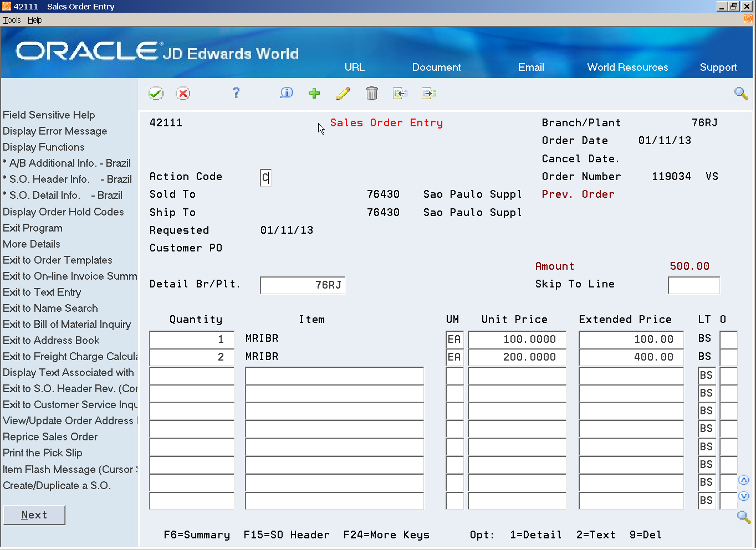Choose Exit Program option

tap(33, 228)
